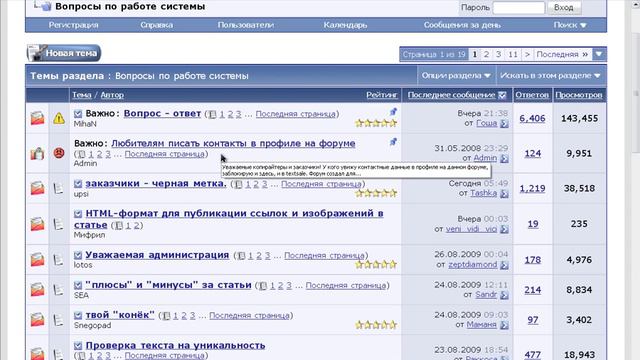
Task: Open thread "плюсы" и "минусы" за статьи
Action: tap(168, 285)
